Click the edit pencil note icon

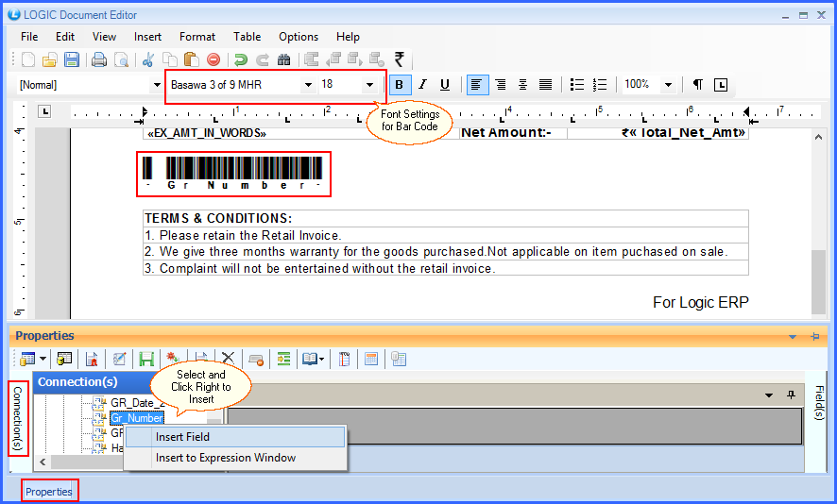coord(119,360)
